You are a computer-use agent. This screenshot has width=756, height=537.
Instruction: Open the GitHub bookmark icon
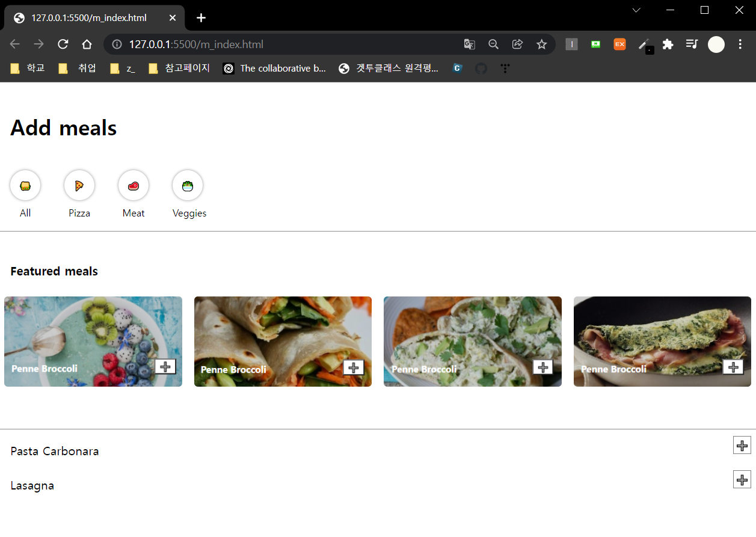point(481,69)
